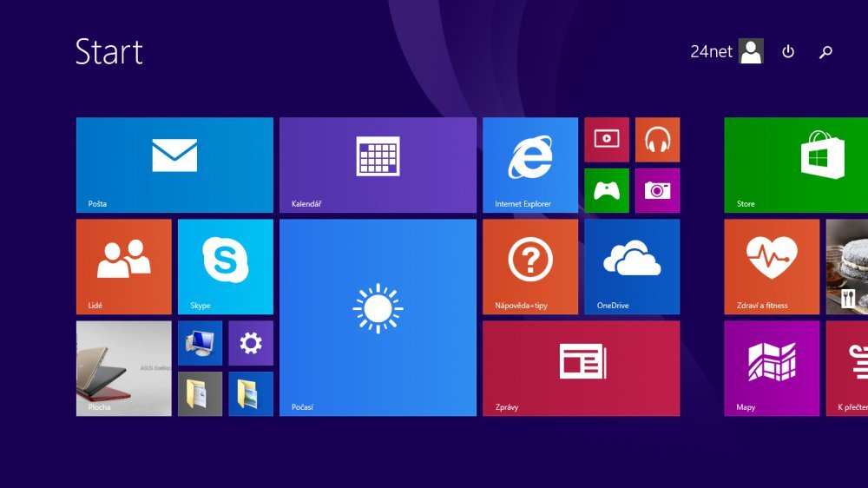Open the green Store tile
868x488 pixels.
(796, 164)
